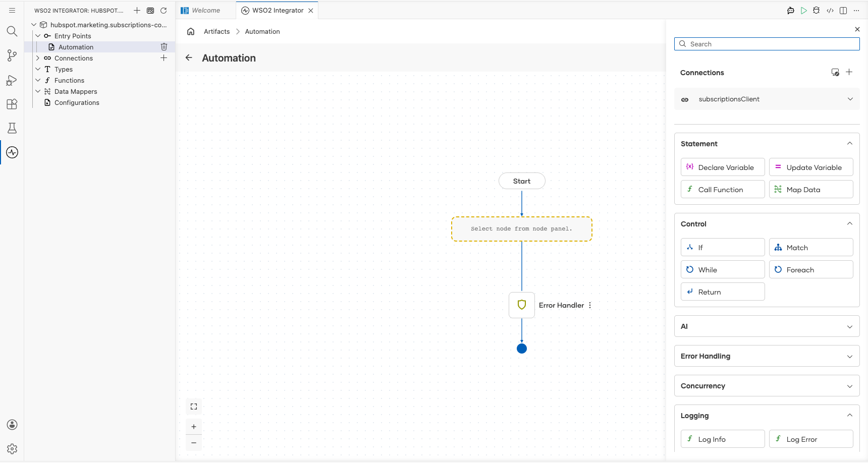Collapse the Statement section

(x=850, y=143)
